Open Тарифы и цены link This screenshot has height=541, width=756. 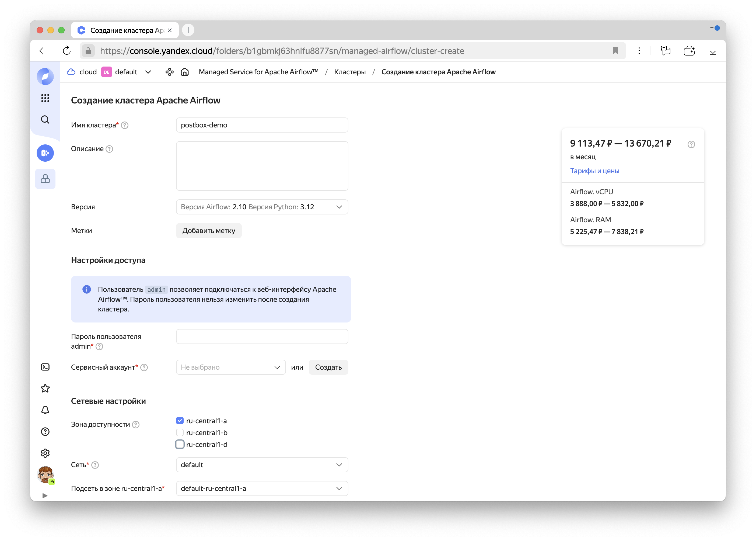[594, 171]
